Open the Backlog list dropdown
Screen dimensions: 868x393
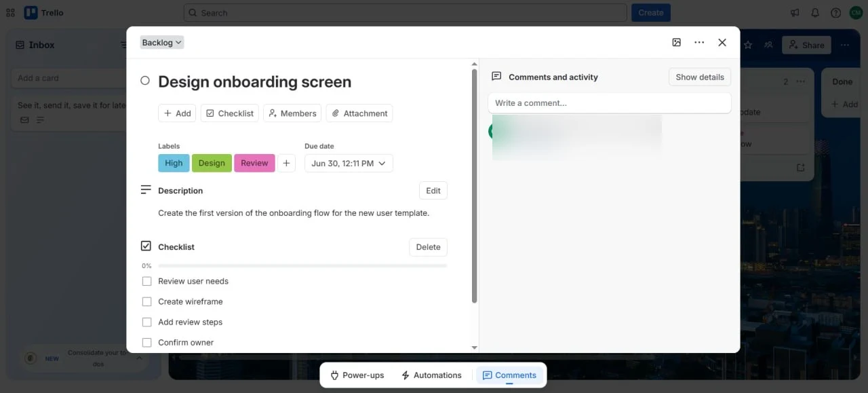162,42
